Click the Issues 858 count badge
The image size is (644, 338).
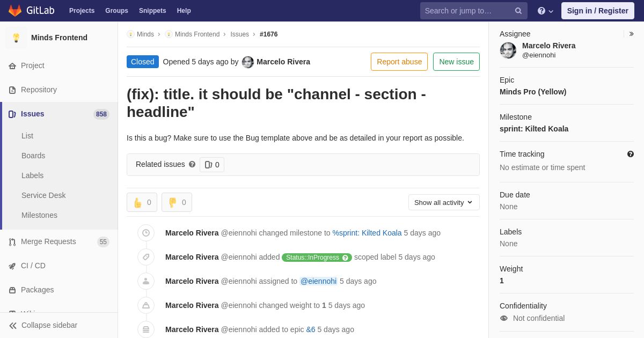tap(101, 114)
